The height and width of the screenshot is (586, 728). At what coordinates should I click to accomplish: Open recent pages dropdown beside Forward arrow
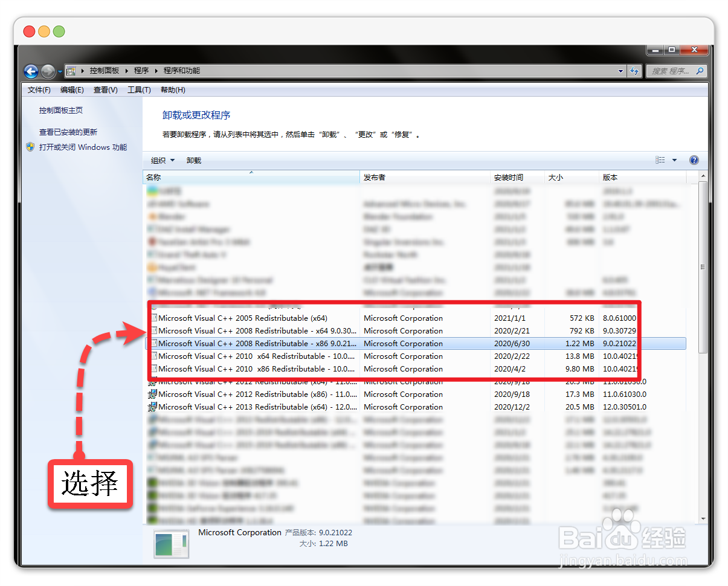60,71
